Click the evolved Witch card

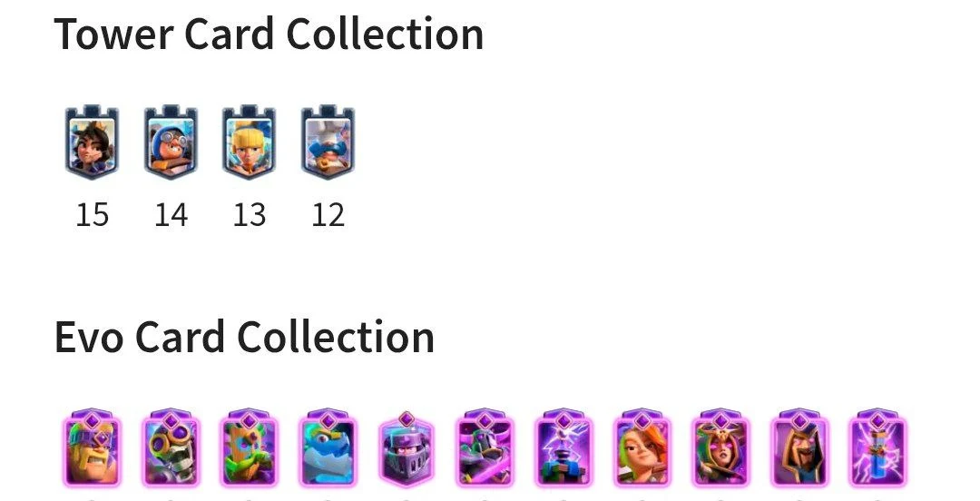pos(720,448)
